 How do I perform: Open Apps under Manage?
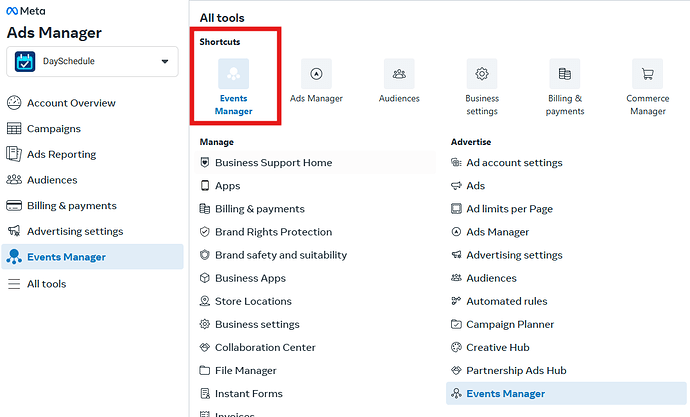pyautogui.click(x=227, y=186)
